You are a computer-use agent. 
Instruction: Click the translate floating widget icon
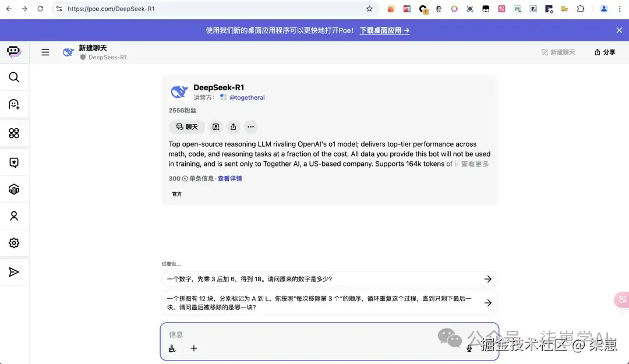click(622, 299)
